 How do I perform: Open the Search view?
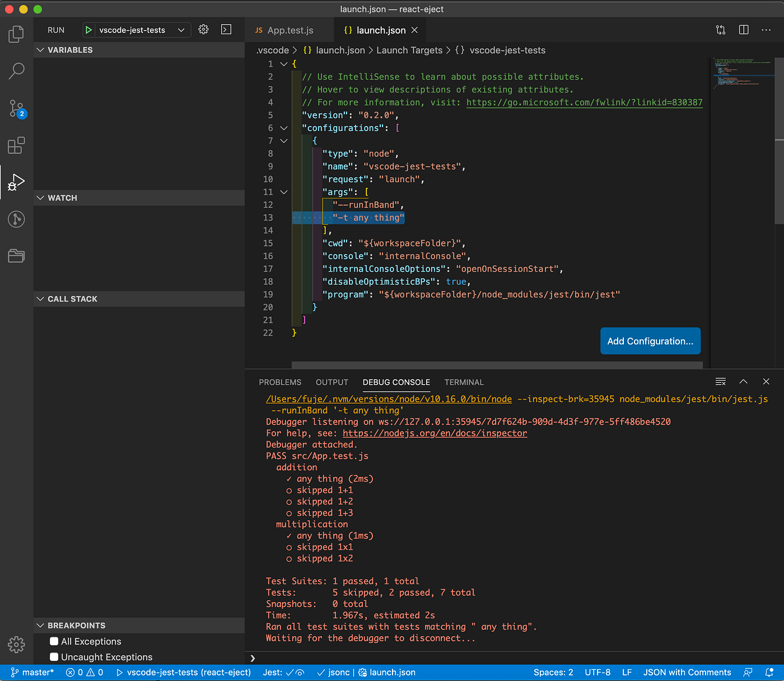click(x=16, y=71)
